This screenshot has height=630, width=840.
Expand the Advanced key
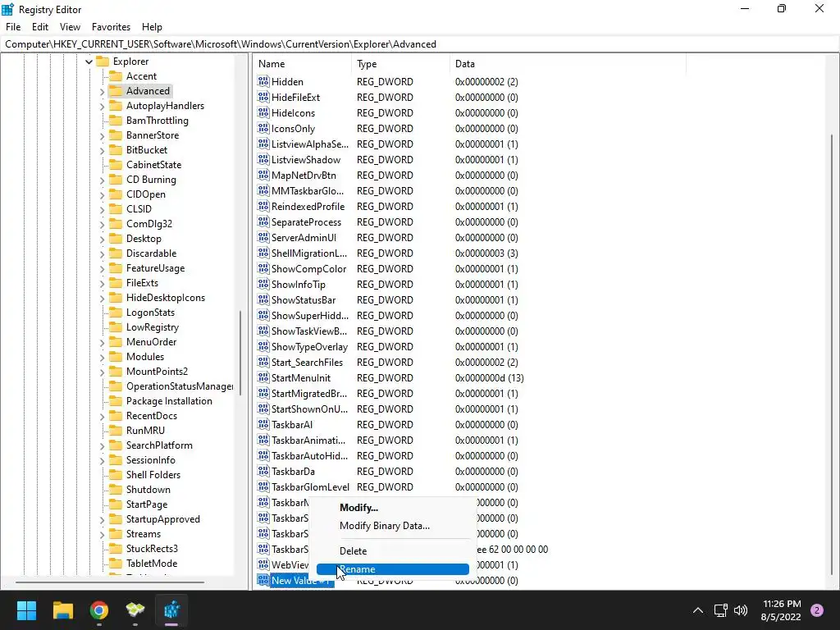(x=102, y=92)
